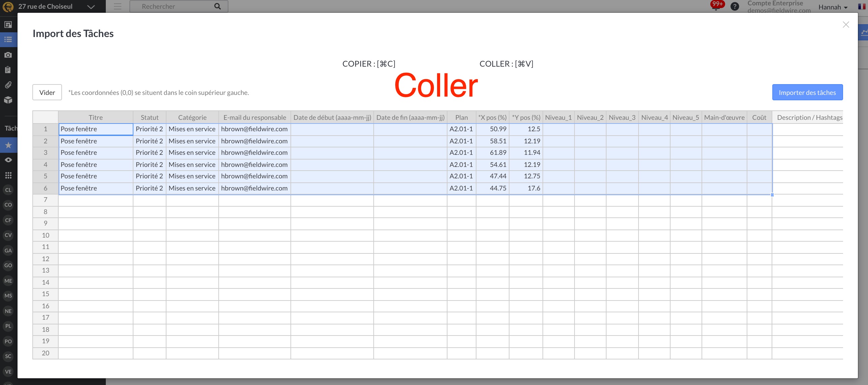
Task: Select the Main-d'œuvre column header
Action: (724, 117)
